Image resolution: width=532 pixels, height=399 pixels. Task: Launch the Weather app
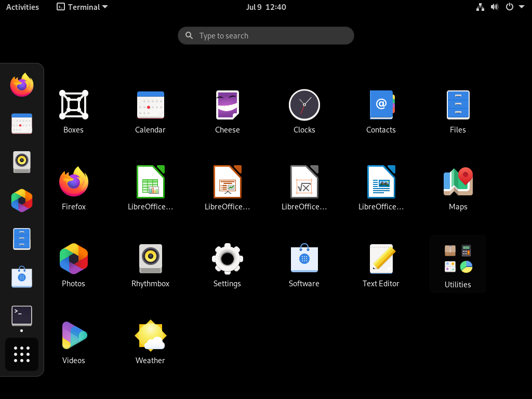coord(150,336)
